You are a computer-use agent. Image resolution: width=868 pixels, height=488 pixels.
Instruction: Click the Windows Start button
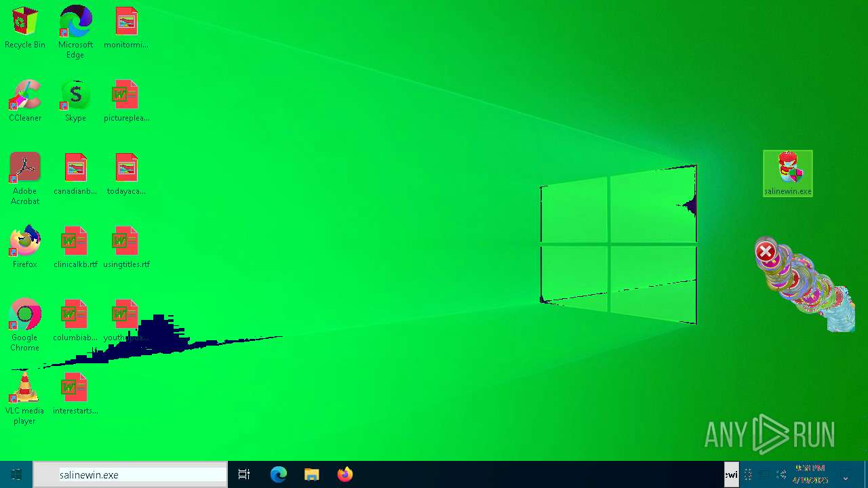pos(16,474)
